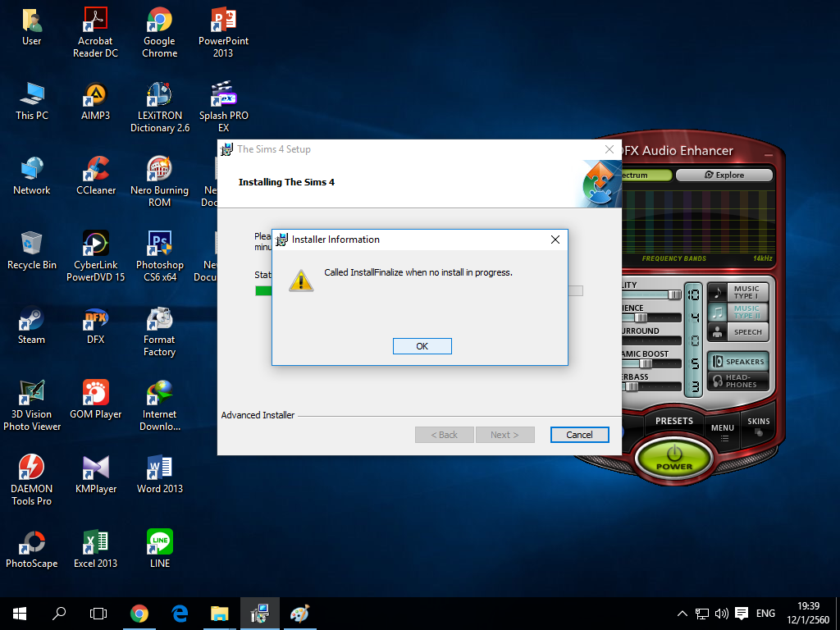Select LEXiTRON Dictionary 2.6 icon
Viewport: 840px width, 630px height.
tap(160, 107)
